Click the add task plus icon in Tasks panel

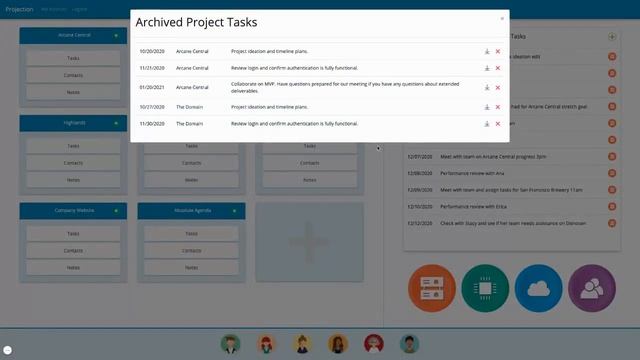612,37
